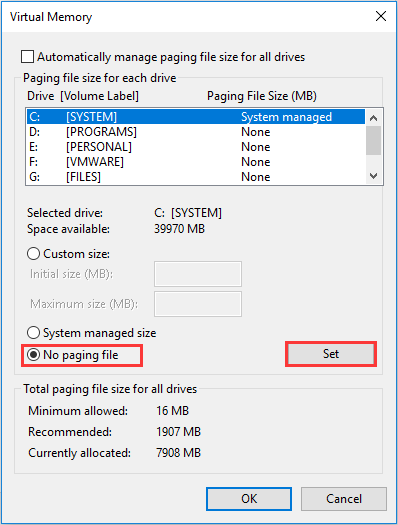Image resolution: width=398 pixels, height=525 pixels.
Task: Click the drive list scroll up arrow
Action: point(374,118)
